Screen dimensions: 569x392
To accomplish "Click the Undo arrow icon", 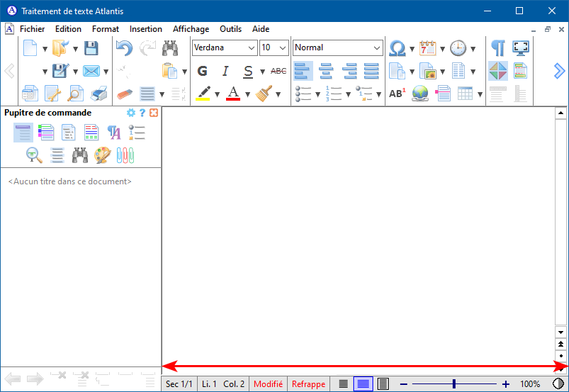I will tap(124, 48).
